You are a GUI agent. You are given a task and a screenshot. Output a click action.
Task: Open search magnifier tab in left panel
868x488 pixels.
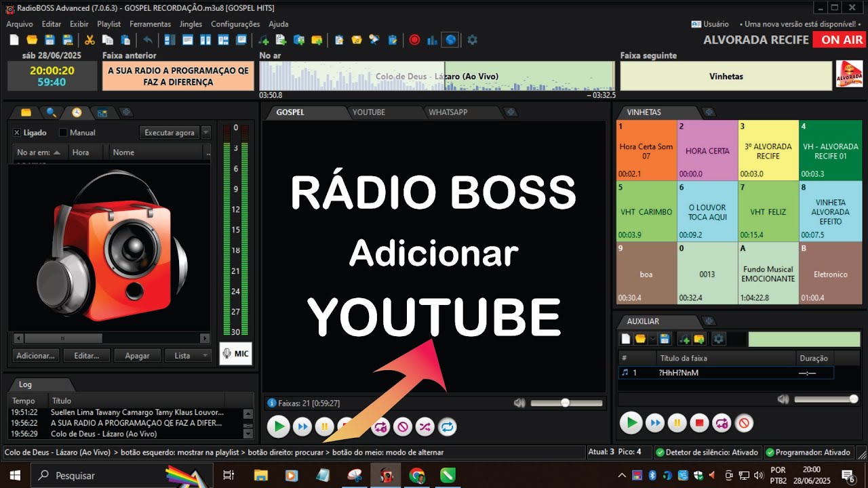[51, 113]
